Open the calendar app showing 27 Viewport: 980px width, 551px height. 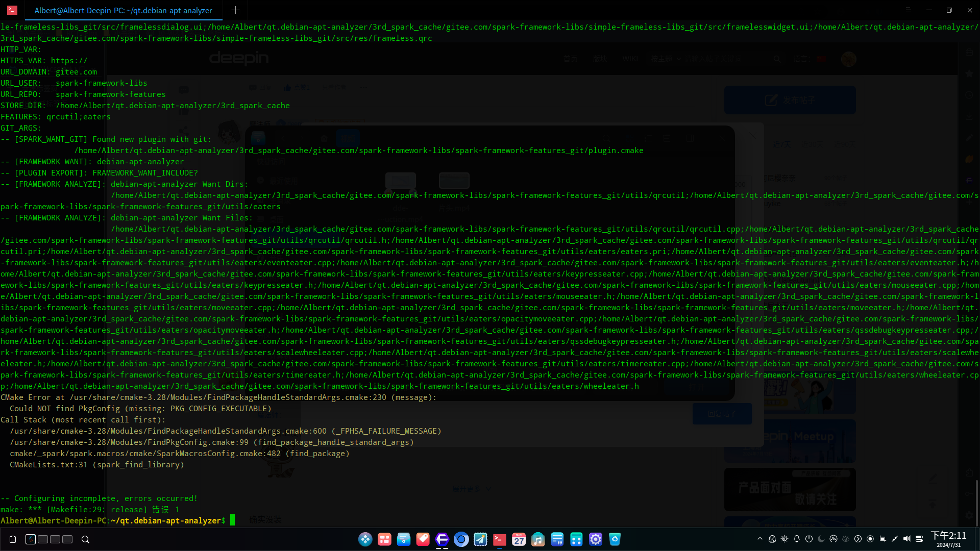519,539
